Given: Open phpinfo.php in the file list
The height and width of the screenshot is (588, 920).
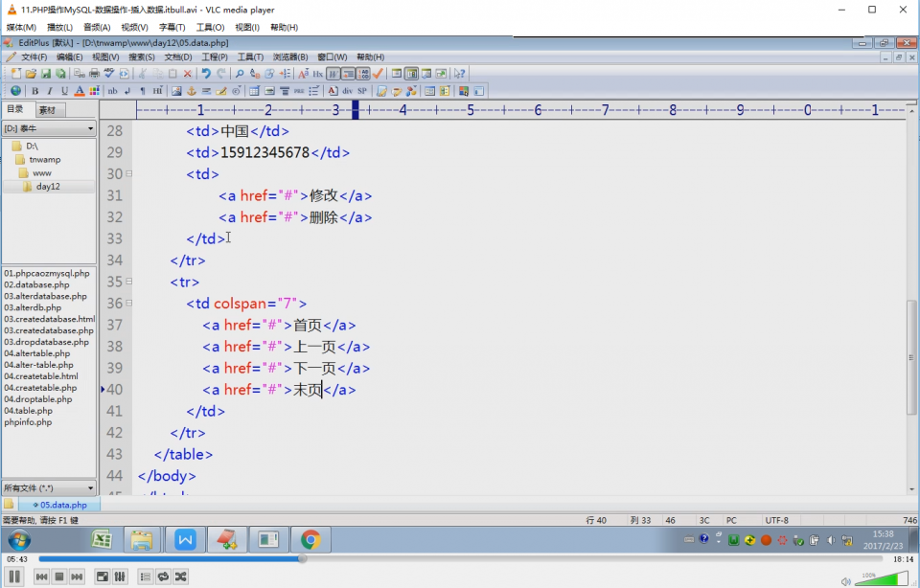Looking at the screenshot, I should [28, 422].
